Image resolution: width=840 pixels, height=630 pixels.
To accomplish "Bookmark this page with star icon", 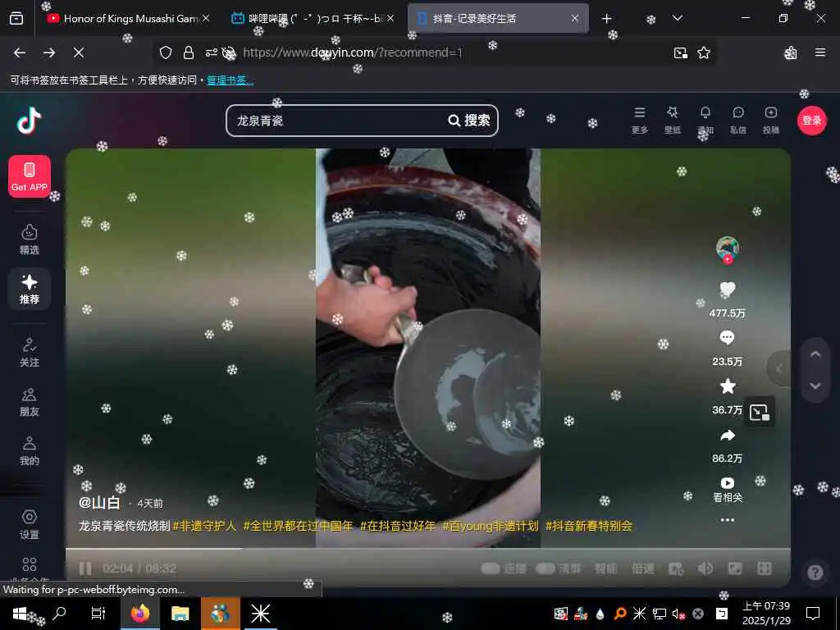I will pos(703,52).
